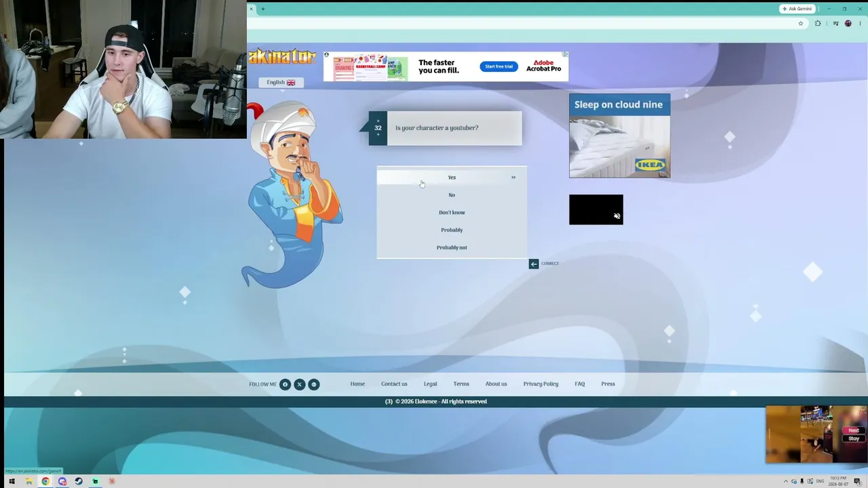
Task: Open the Privacy Policy footer link
Action: click(540, 384)
